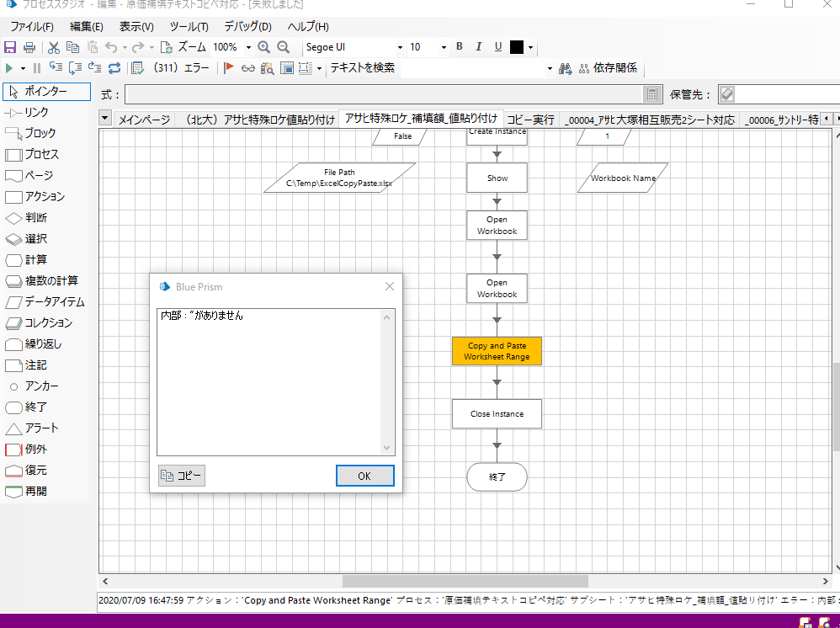
Task: Open the run options arrow beside Play
Action: [x=23, y=68]
